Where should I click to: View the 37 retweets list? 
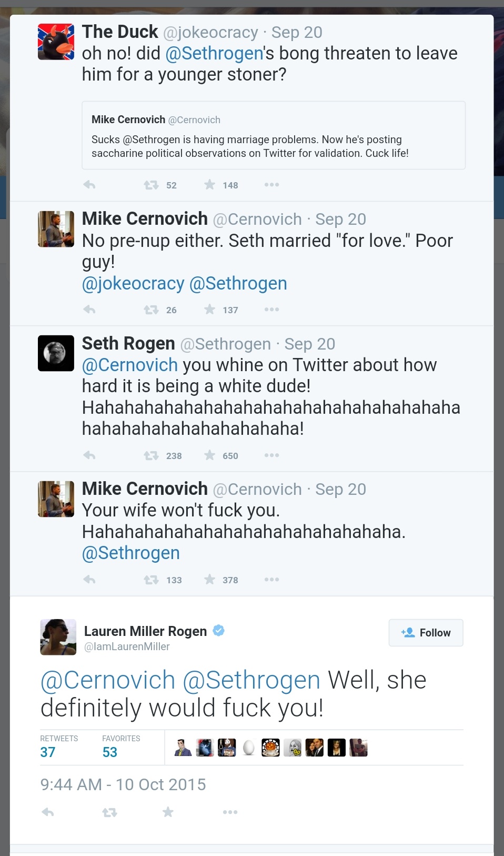click(x=48, y=752)
